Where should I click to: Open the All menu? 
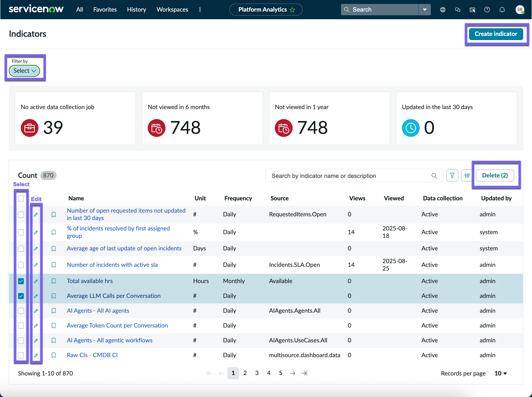click(79, 10)
